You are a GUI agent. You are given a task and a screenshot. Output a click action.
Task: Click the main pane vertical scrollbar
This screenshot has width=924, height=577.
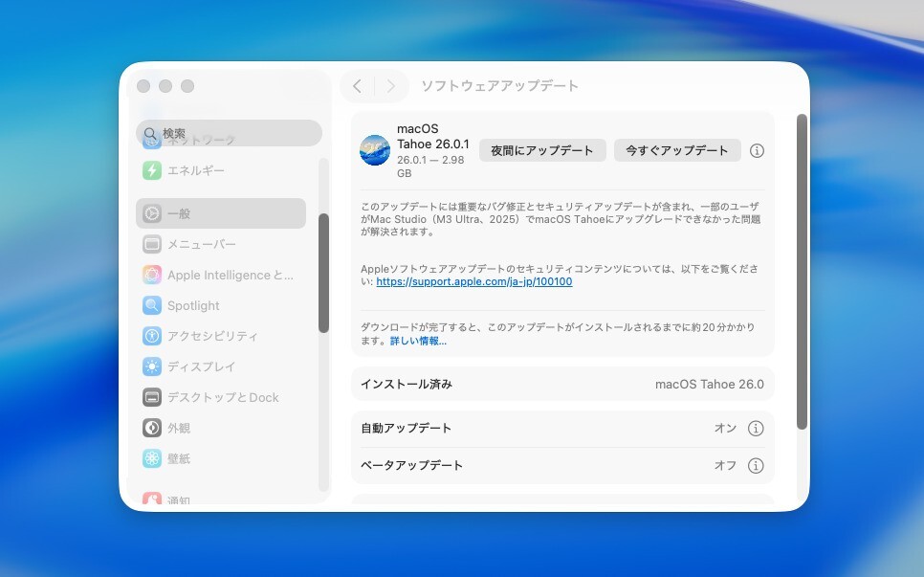[802, 272]
